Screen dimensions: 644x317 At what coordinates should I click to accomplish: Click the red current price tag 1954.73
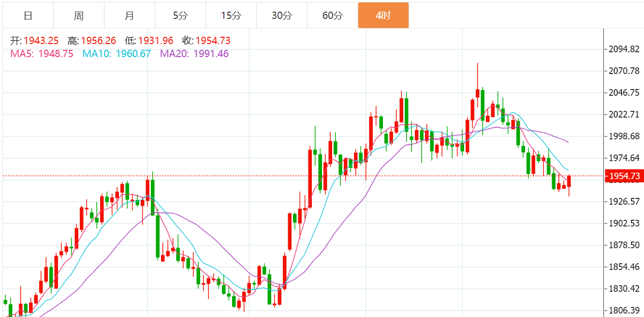pyautogui.click(x=624, y=176)
